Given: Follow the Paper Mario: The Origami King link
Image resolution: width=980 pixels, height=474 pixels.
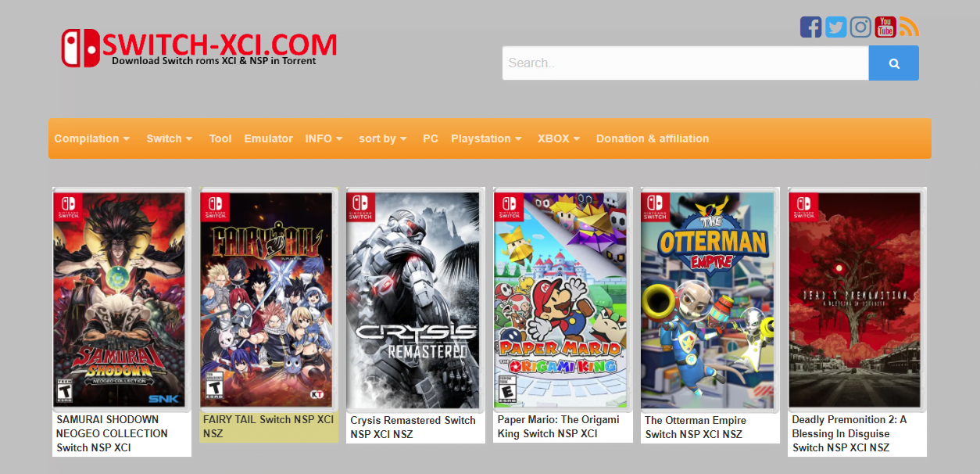Looking at the screenshot, I should (558, 426).
